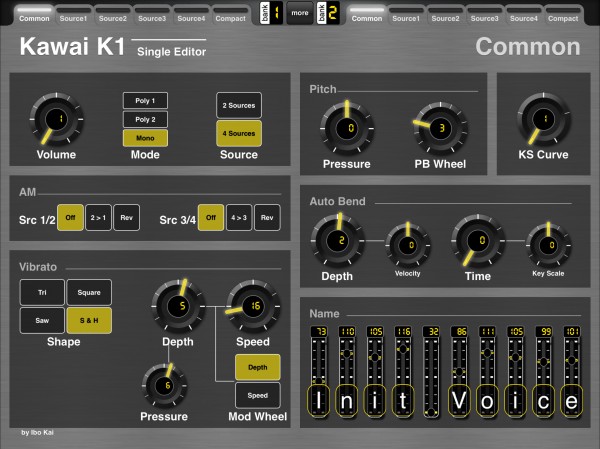
Task: Open bank 1 Common tab
Action: [34, 15]
